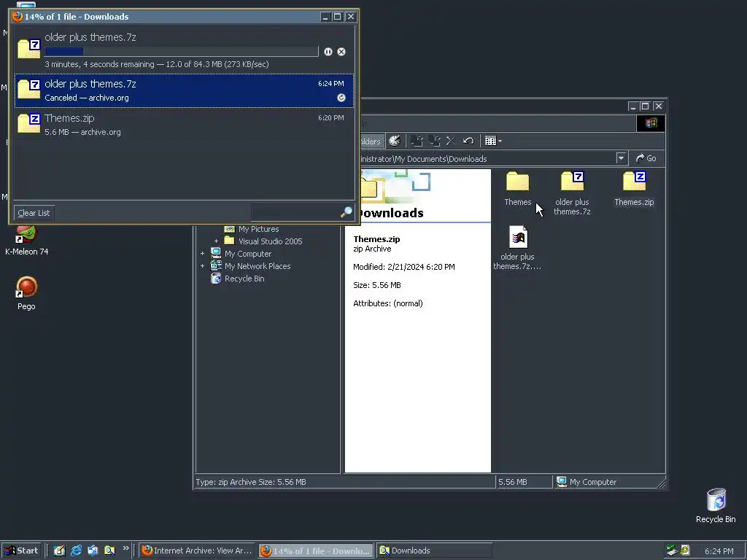Select My Computer in the folder tree
This screenshot has height=560, width=747.
click(x=248, y=254)
